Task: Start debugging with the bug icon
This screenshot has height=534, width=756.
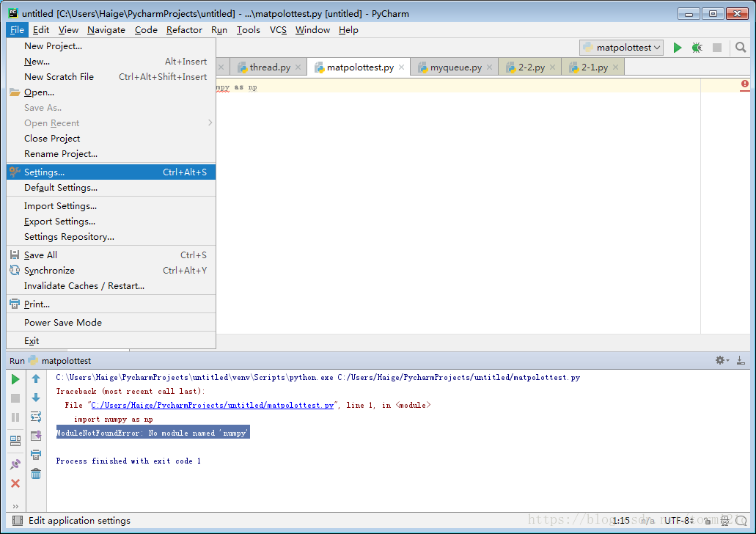Action: pyautogui.click(x=697, y=47)
